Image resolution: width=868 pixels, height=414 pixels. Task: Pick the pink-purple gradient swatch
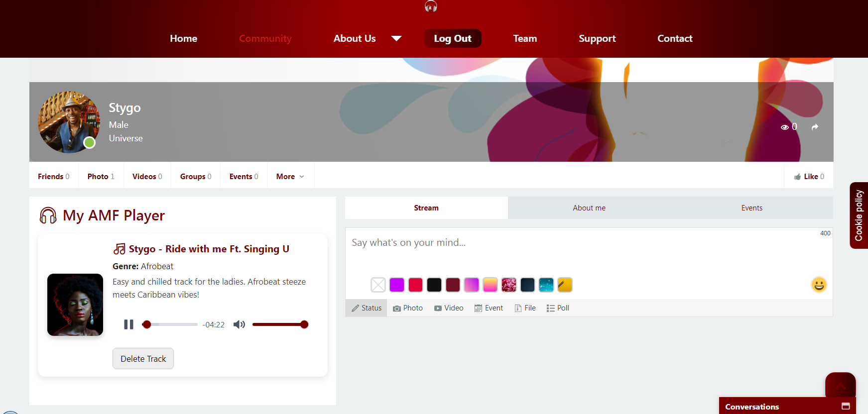[x=472, y=285]
